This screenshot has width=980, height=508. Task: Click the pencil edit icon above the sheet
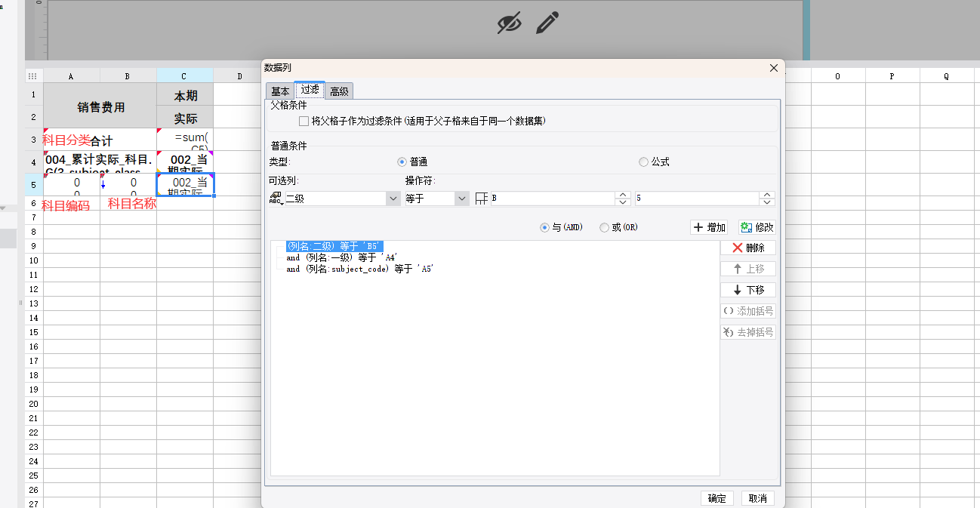tap(547, 23)
